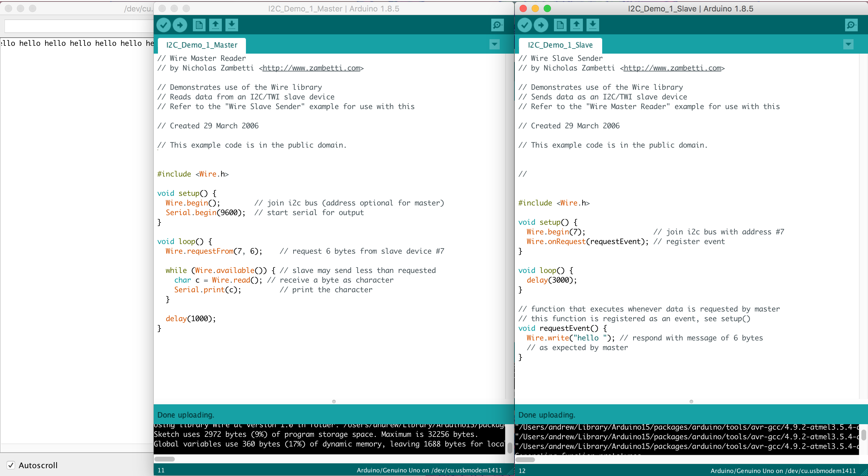Select the I2C_Demo_1_Master tab
Screen dimensions: 868x476
click(202, 45)
